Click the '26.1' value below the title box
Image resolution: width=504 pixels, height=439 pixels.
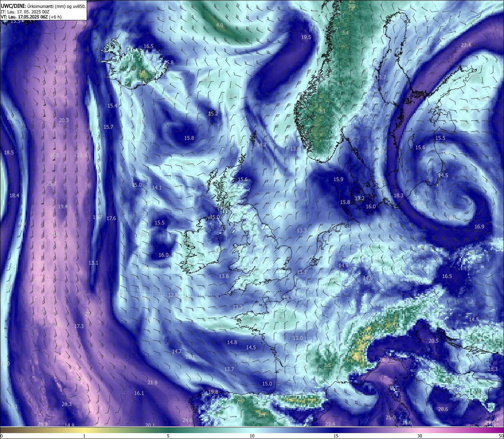81,22
